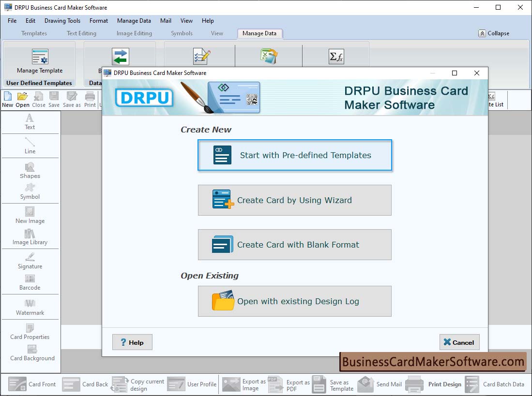Select the Text tool in sidebar
532x396 pixels.
point(30,122)
